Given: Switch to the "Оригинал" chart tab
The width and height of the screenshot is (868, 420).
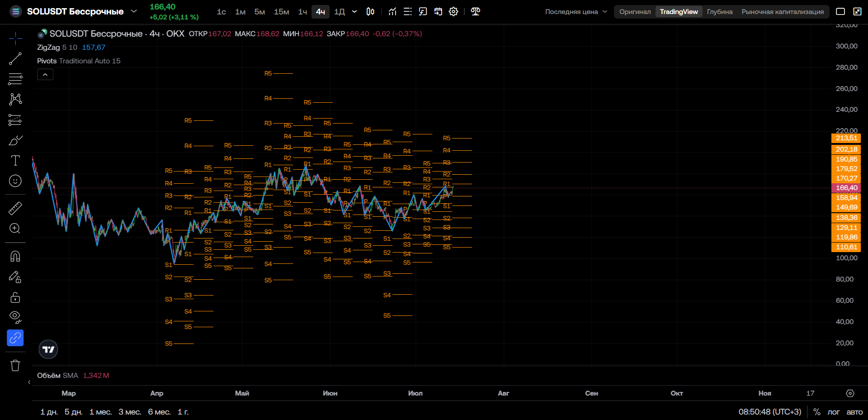Looking at the screenshot, I should pyautogui.click(x=635, y=12).
